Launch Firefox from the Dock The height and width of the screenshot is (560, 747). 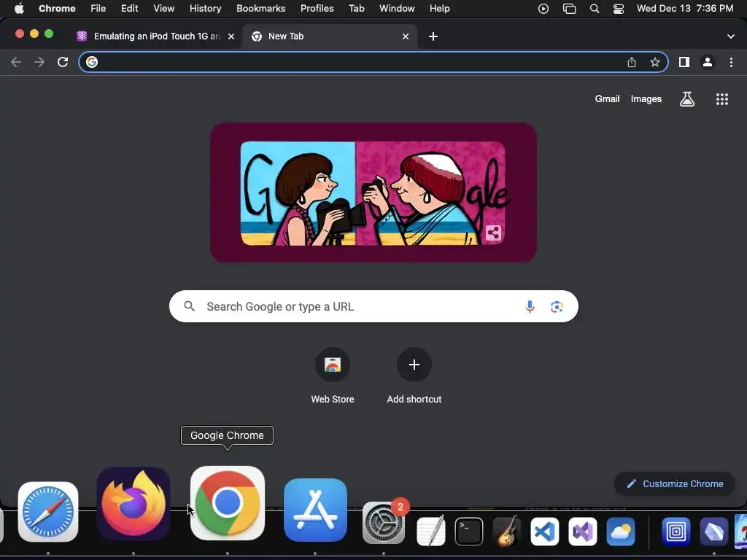pyautogui.click(x=133, y=504)
